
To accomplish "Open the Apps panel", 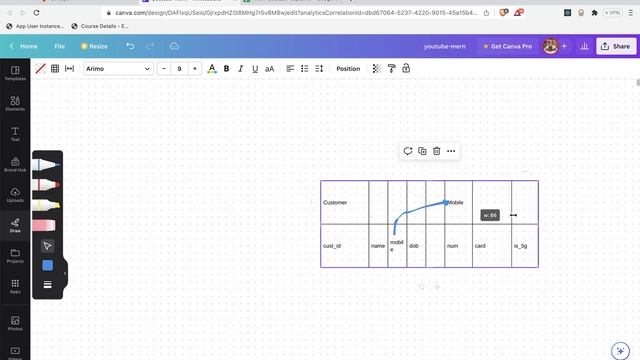I will [x=15, y=286].
